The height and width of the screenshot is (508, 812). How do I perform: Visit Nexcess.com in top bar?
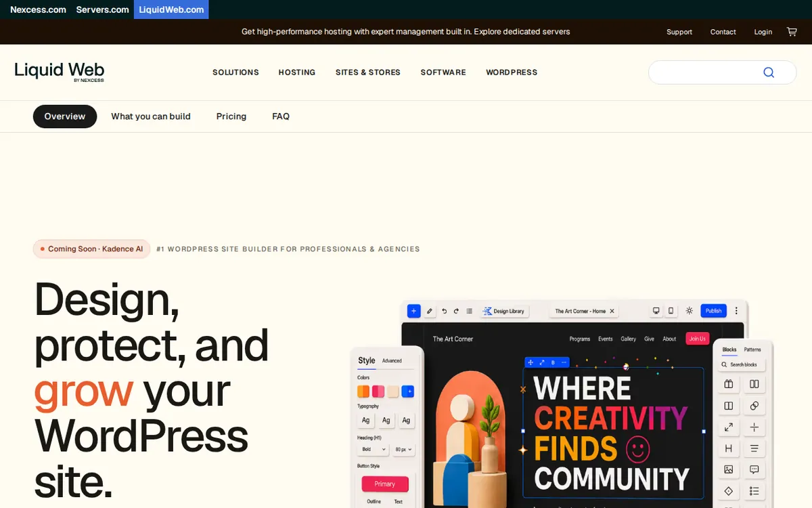(x=38, y=9)
